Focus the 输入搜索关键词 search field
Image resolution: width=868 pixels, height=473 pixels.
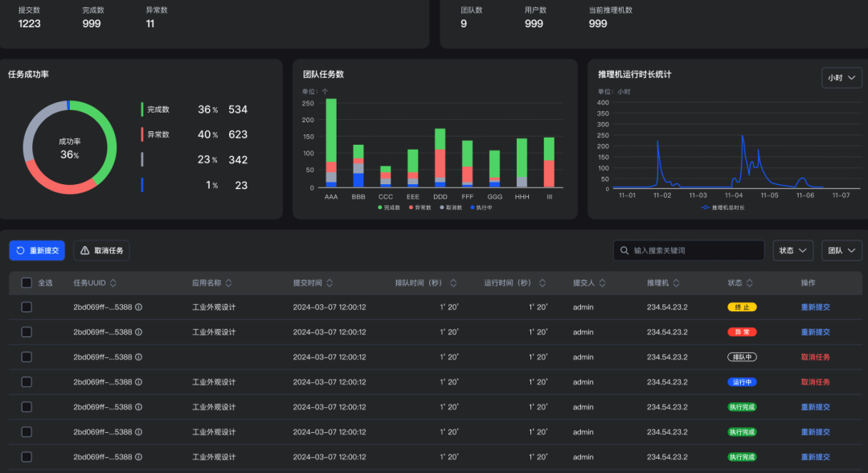[x=695, y=251]
